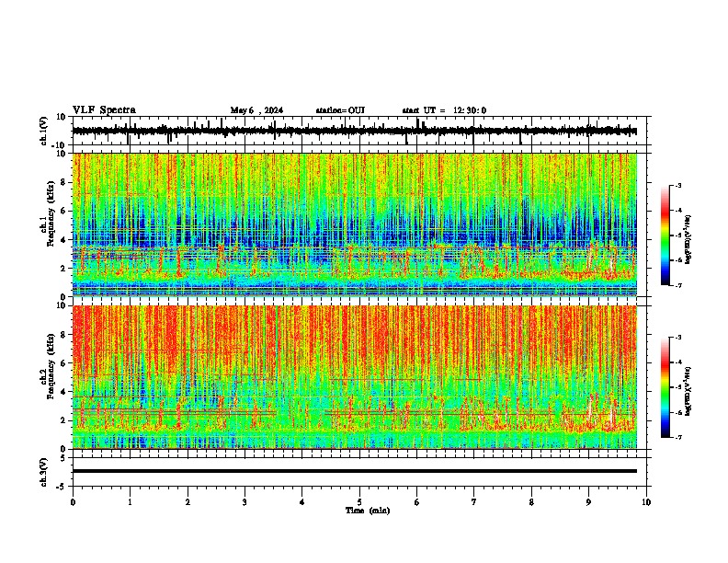Click the "Time (min)" x-axis label
Viewport: 728px width, 563px height.
coord(368,511)
